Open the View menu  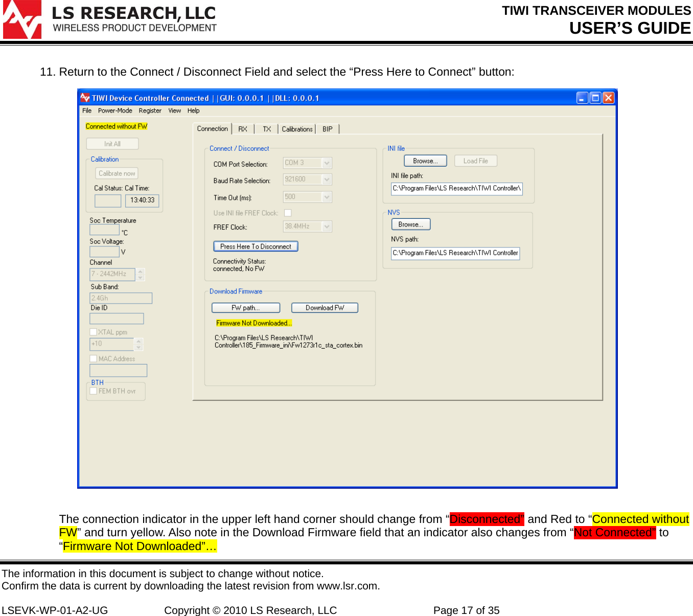point(175,110)
